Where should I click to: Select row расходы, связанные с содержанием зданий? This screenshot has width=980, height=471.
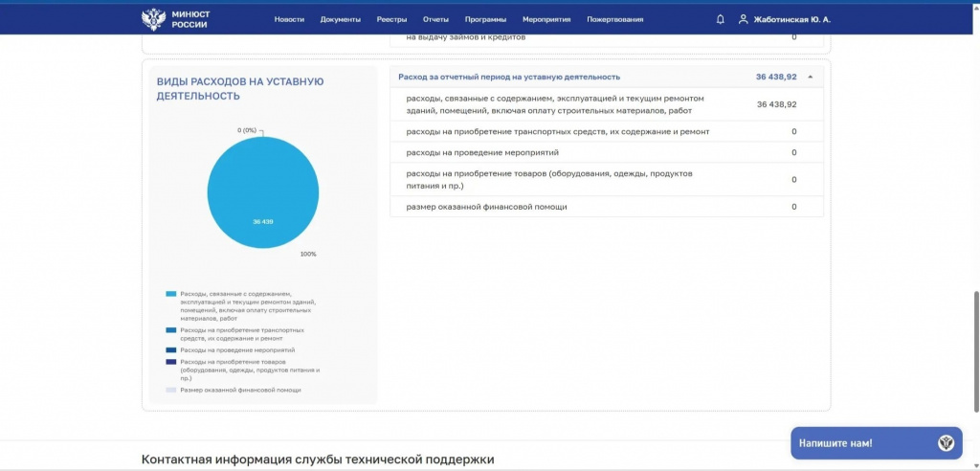click(606, 104)
